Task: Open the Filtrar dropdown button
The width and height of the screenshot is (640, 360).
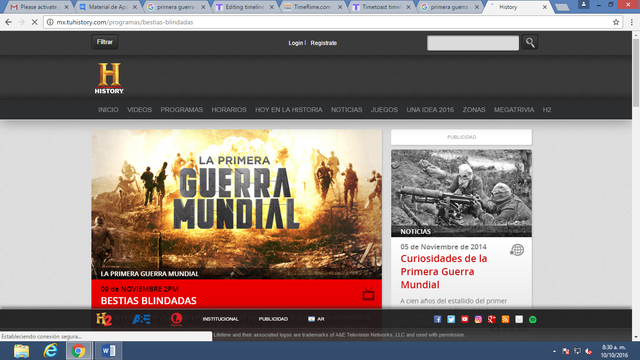Action: point(105,42)
